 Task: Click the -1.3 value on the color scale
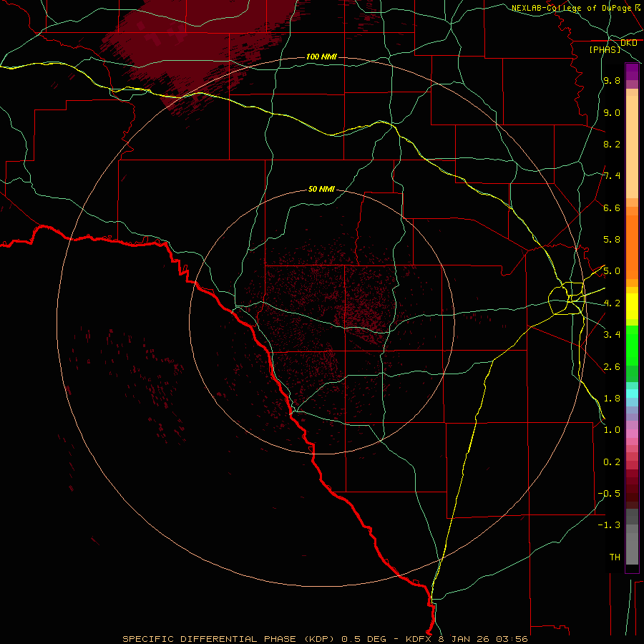(x=609, y=525)
